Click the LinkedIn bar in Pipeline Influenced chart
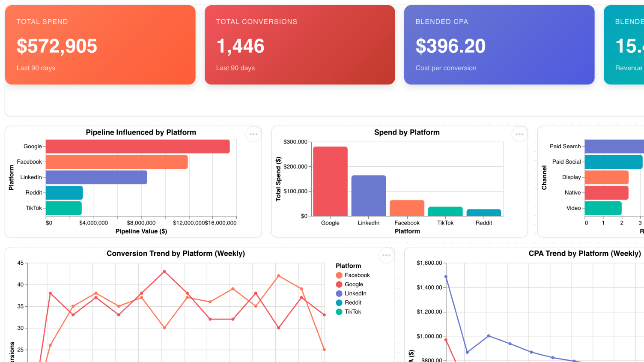644x362 pixels. (96, 177)
